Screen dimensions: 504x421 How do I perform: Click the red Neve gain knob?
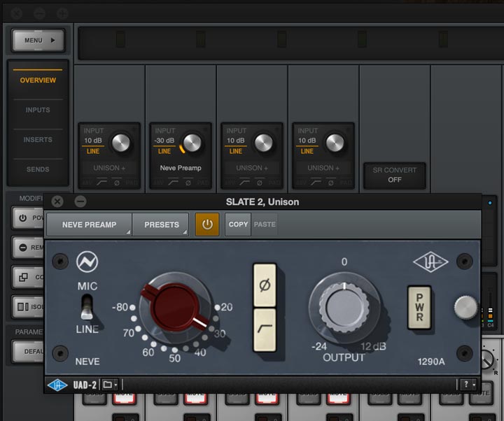point(175,308)
